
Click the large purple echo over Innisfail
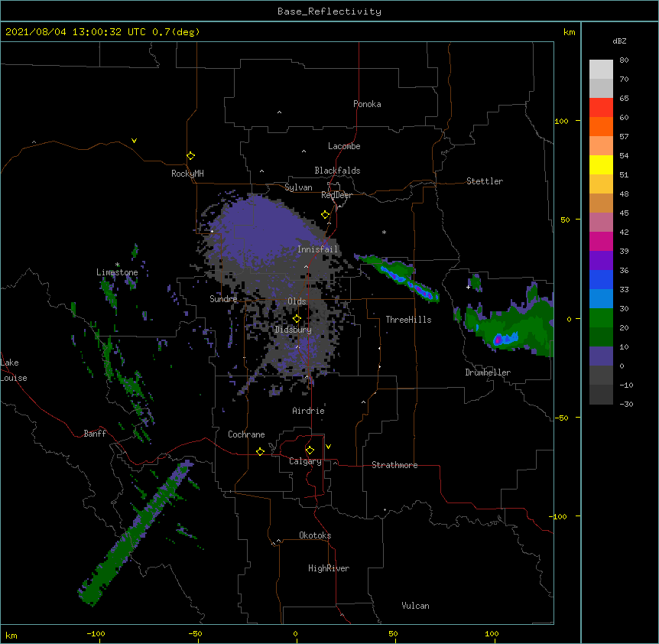coord(263,231)
